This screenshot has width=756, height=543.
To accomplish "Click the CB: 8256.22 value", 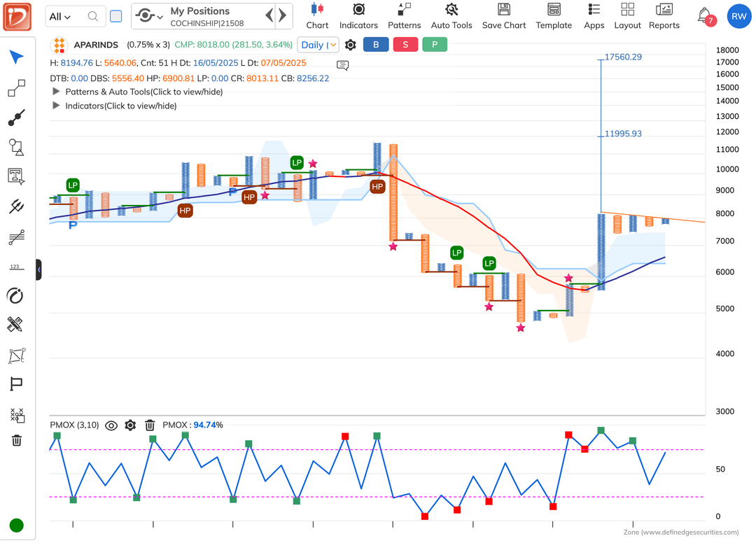I will pos(305,78).
